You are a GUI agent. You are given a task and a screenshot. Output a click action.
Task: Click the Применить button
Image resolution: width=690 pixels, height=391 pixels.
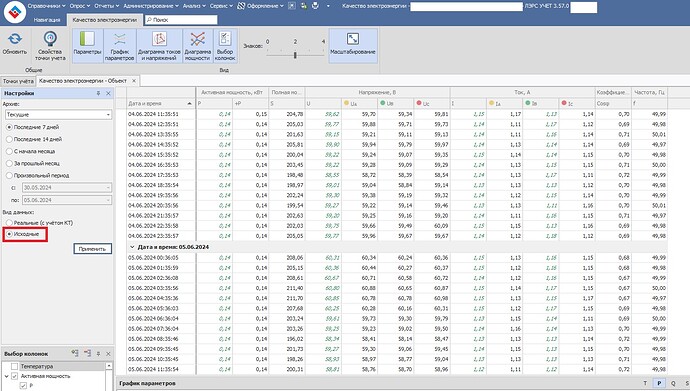[92, 249]
